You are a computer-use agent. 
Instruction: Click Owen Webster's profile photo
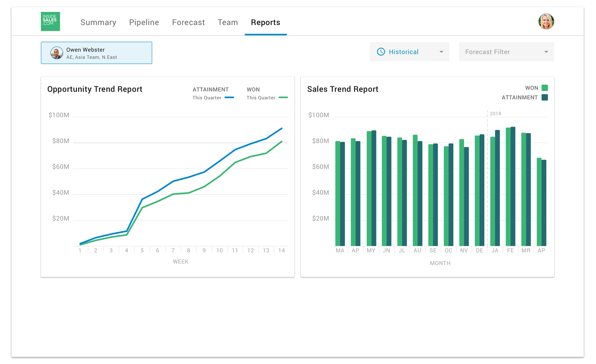point(57,53)
